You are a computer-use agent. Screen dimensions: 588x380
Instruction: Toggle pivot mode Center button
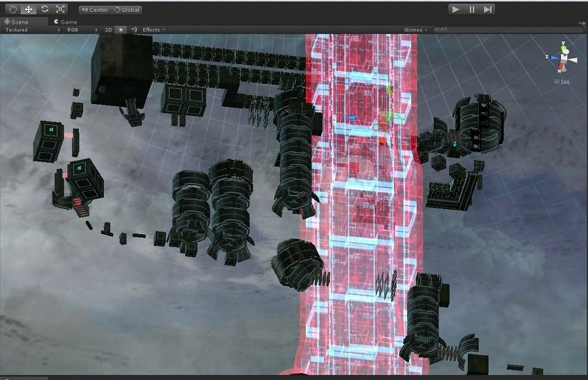95,10
